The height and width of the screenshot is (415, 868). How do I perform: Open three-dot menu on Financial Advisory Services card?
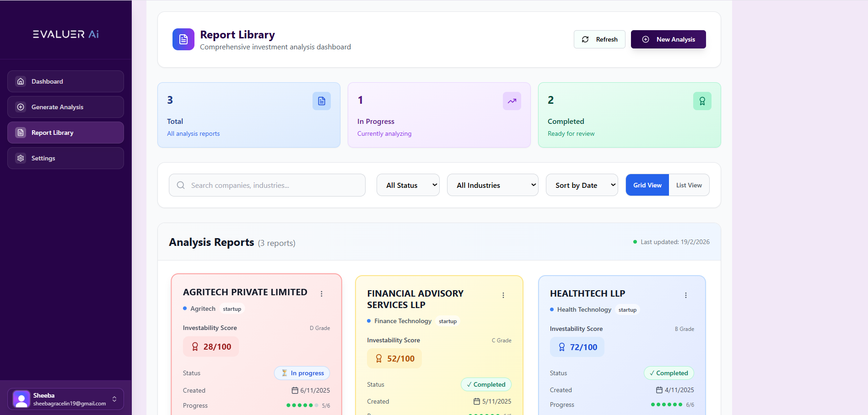[x=503, y=295]
